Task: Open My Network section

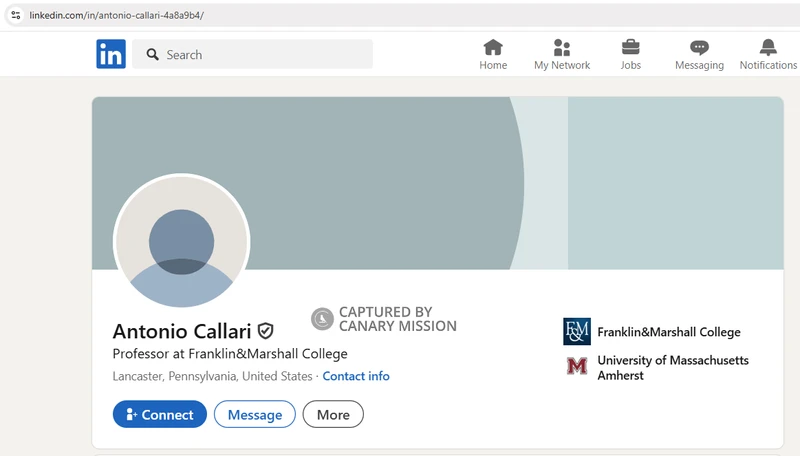Action: click(x=562, y=55)
